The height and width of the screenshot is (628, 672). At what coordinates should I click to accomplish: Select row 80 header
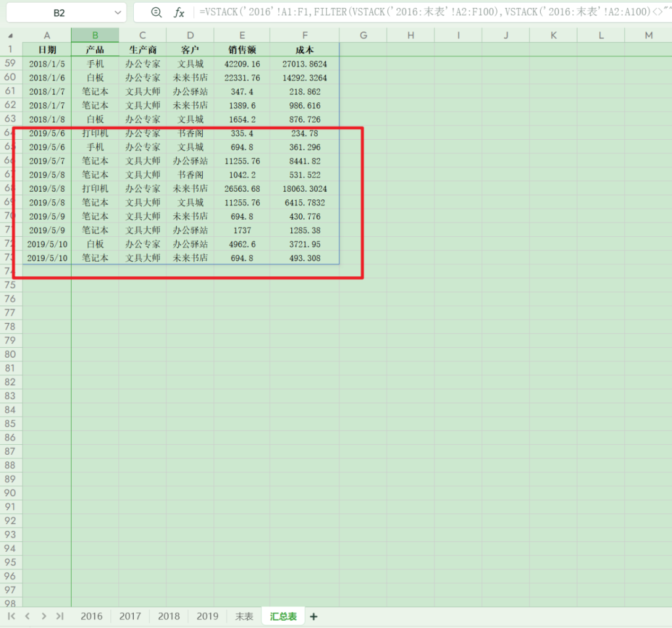[x=10, y=354]
